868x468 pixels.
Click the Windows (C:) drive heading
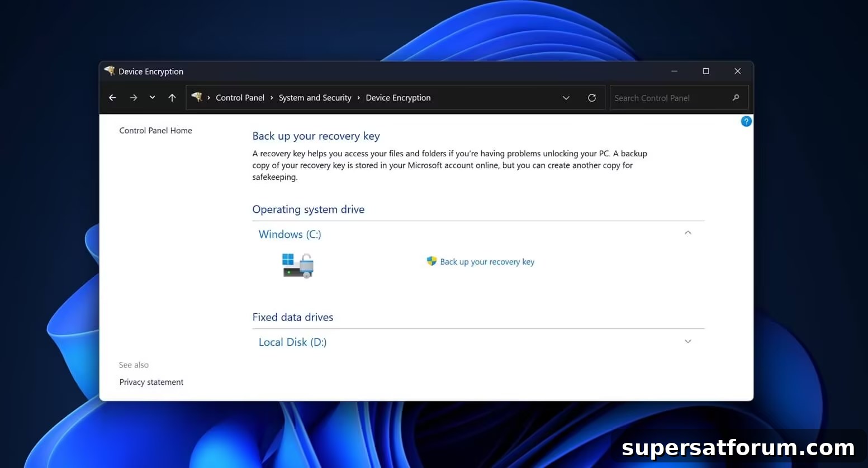290,234
